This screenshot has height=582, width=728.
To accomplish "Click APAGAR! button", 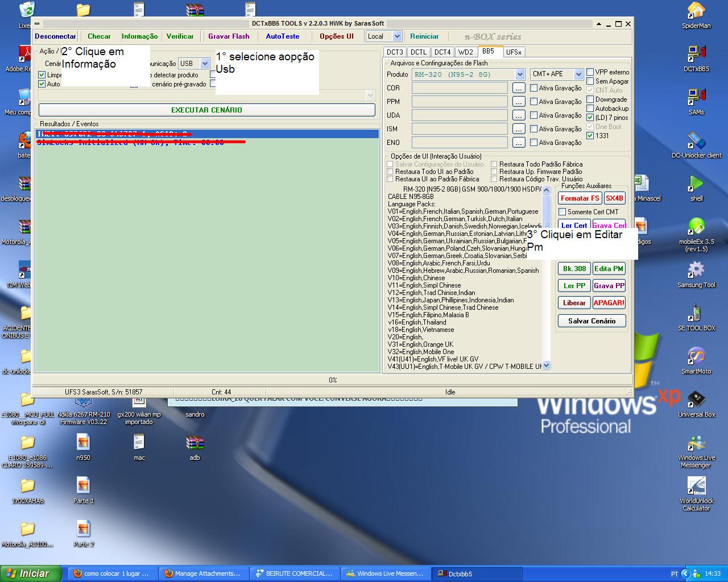I will point(609,303).
